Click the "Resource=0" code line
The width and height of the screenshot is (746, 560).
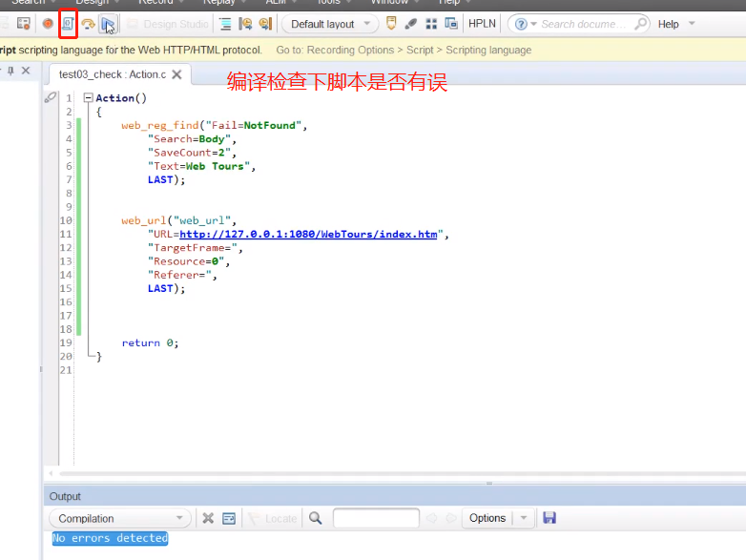[x=189, y=261]
